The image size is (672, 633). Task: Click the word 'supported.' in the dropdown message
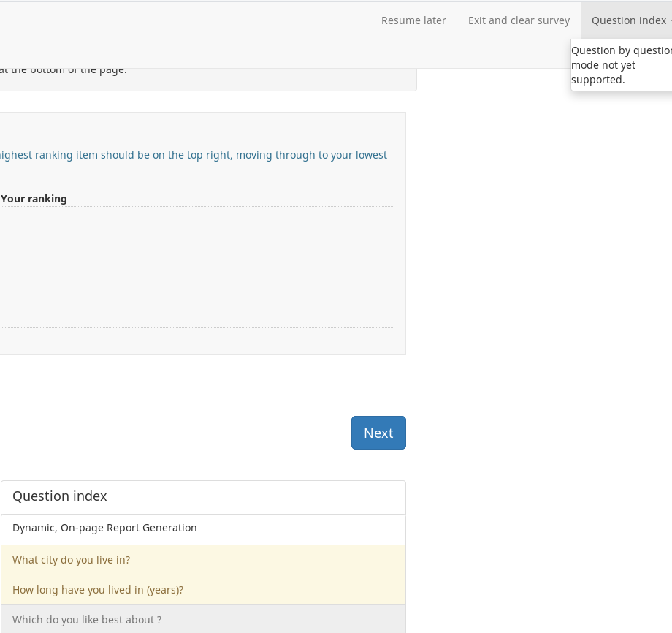coord(598,80)
